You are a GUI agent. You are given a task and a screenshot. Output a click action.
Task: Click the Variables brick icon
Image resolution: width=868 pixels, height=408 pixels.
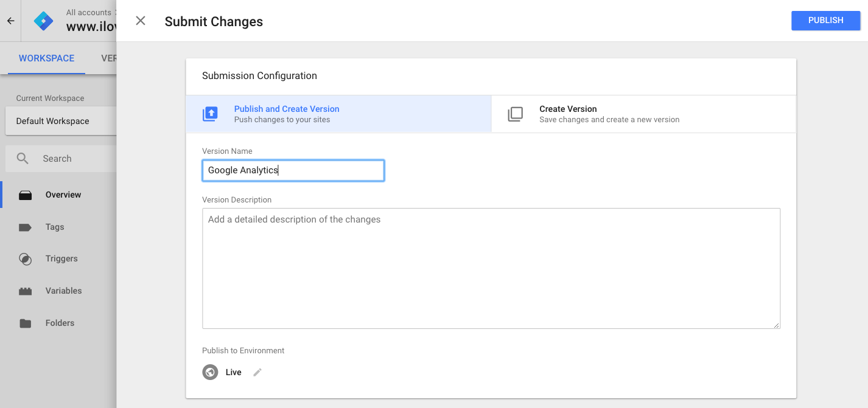point(25,291)
